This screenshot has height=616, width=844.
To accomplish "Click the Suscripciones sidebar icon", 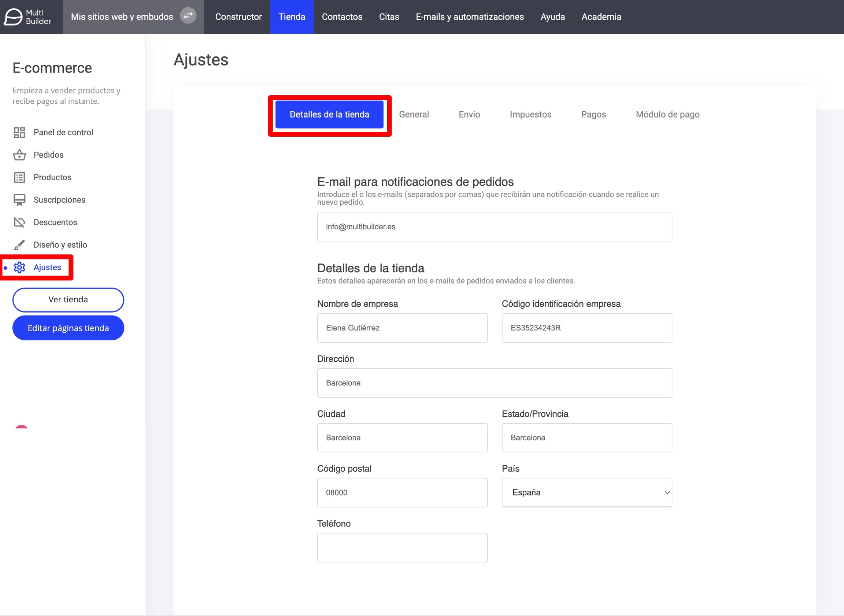I will pyautogui.click(x=19, y=200).
